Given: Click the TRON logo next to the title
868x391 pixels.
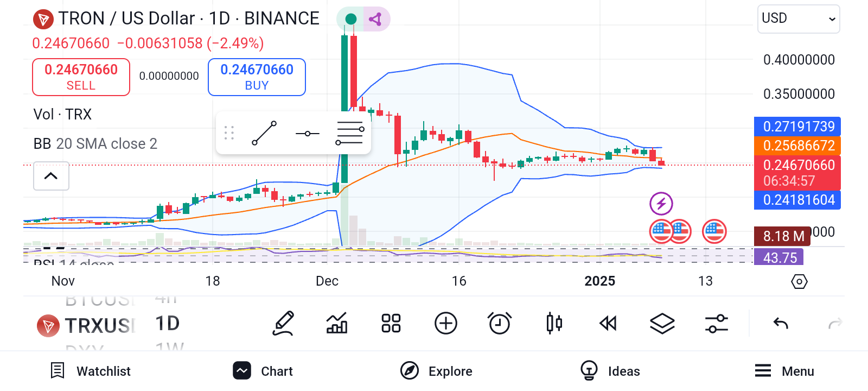Looking at the screenshot, I should 43,20.
